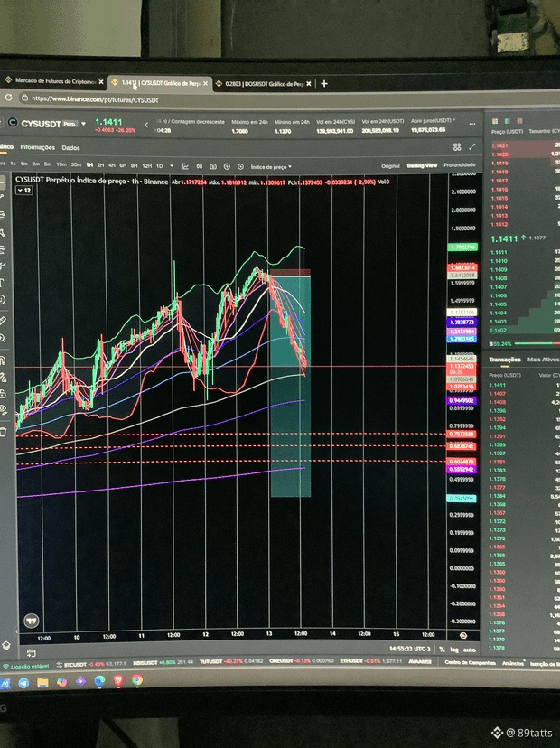This screenshot has width=560, height=748.
Task: Select the 4H timeframe
Action: click(112, 165)
